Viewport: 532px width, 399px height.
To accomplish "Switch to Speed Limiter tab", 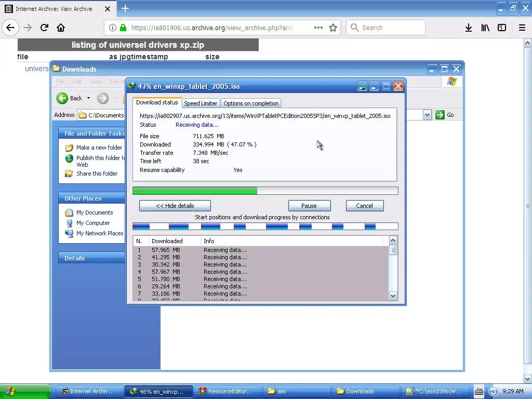I will click(201, 103).
